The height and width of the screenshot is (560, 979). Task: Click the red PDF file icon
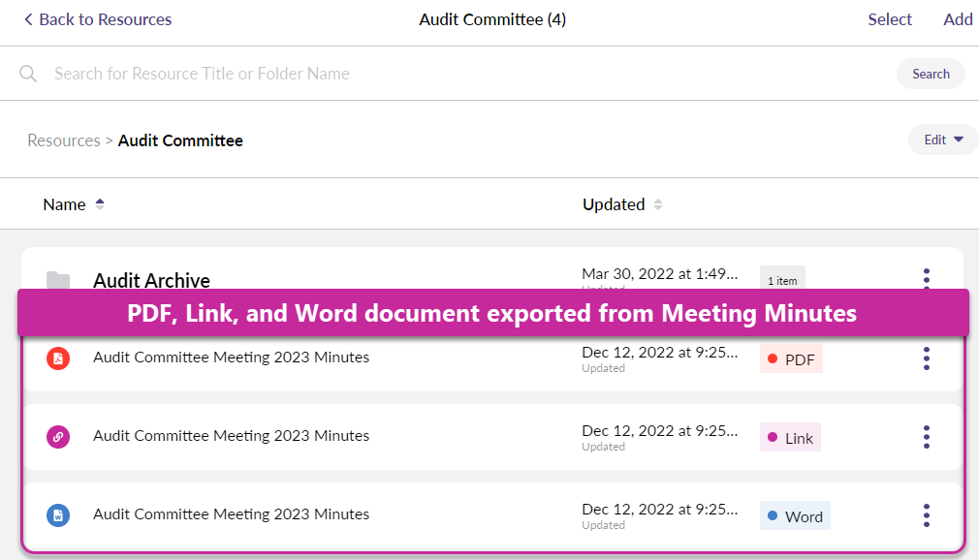(x=58, y=358)
